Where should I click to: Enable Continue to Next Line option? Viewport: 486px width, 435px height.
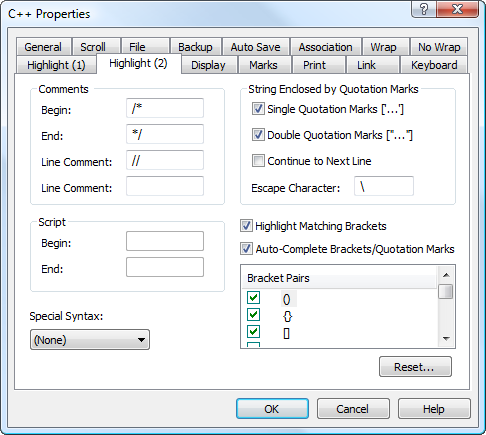[258, 161]
